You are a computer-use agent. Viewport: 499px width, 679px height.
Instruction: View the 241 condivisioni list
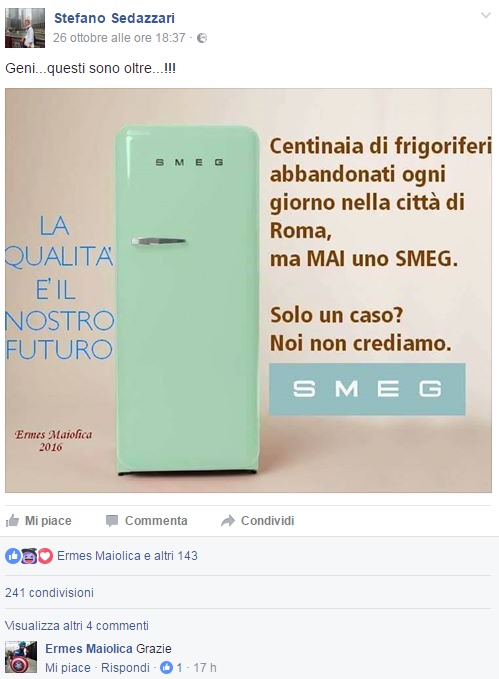[x=49, y=592]
